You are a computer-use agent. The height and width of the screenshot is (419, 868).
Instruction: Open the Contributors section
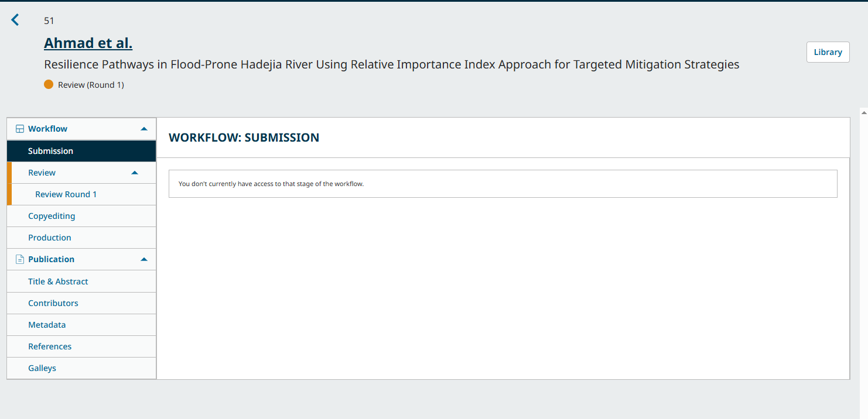pyautogui.click(x=53, y=303)
